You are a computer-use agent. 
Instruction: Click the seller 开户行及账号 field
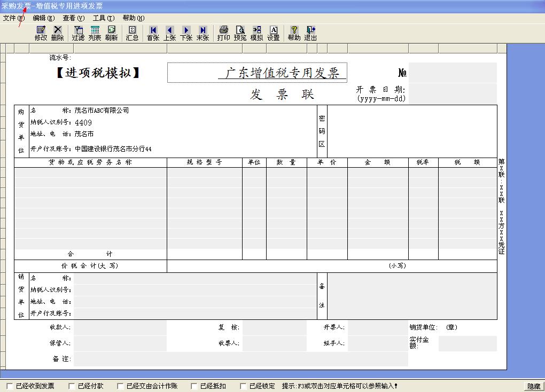click(x=195, y=313)
